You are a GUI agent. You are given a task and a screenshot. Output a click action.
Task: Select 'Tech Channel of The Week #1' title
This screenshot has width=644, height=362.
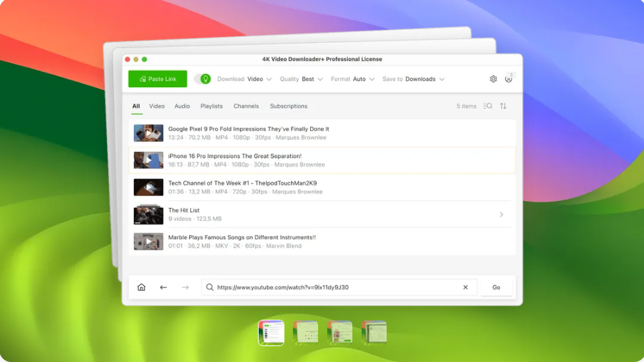[242, 183]
